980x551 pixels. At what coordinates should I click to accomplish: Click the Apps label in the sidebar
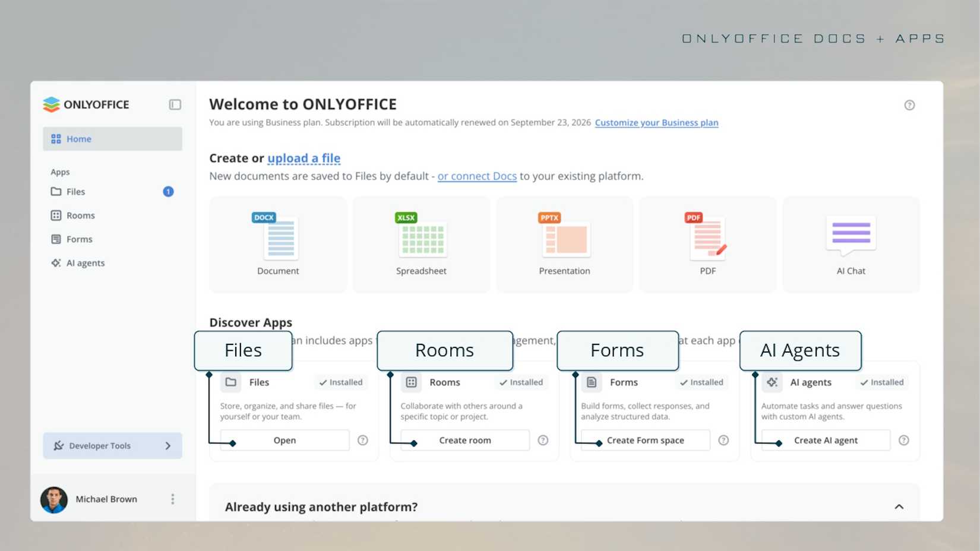tap(60, 172)
